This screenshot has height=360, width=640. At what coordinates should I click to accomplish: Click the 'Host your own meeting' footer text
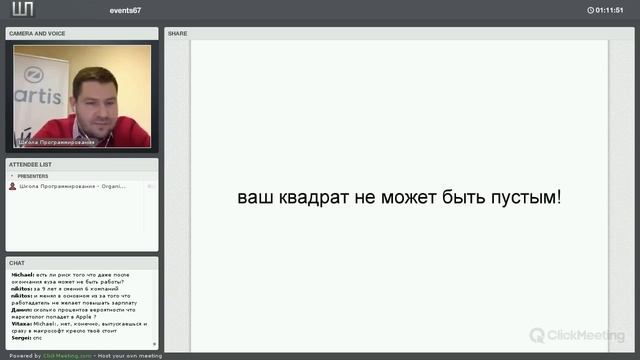[130, 356]
